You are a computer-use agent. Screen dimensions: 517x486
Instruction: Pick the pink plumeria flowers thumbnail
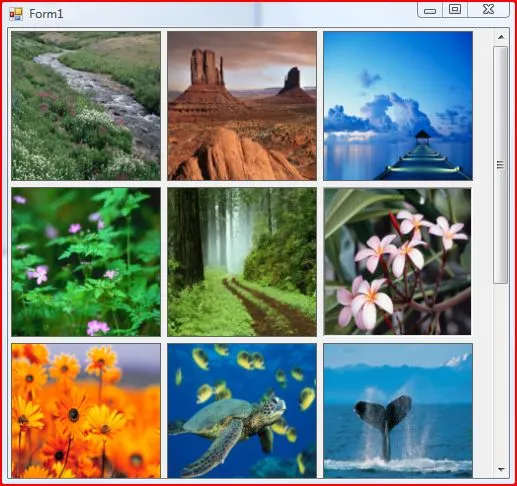(397, 261)
